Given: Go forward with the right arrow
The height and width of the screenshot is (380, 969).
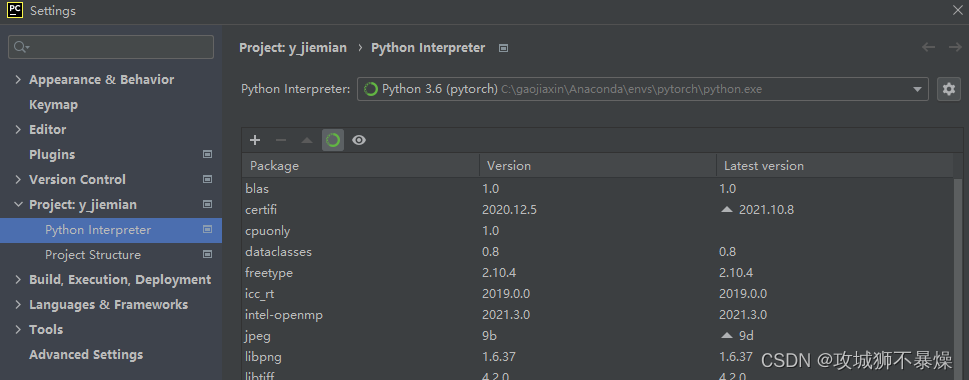Looking at the screenshot, I should tap(955, 47).
